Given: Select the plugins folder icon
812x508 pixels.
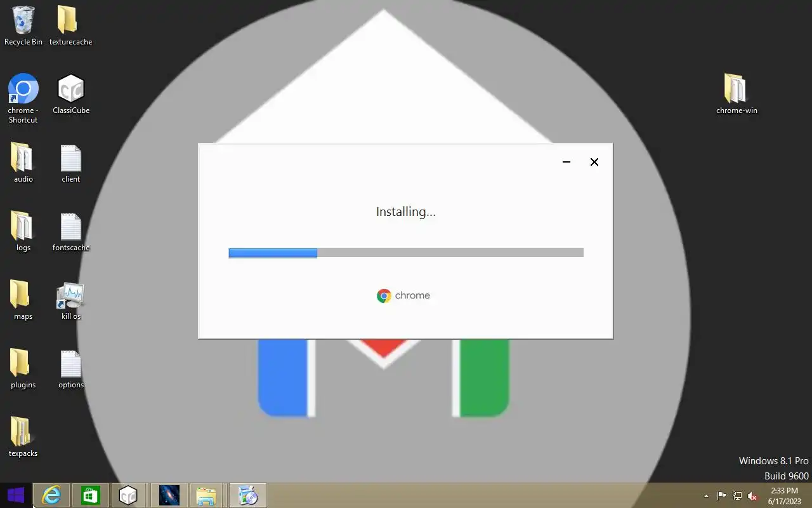Looking at the screenshot, I should tap(23, 369).
